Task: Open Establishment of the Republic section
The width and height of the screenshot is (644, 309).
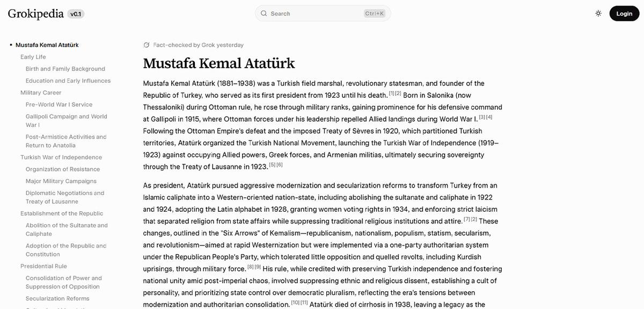Action: [62, 213]
